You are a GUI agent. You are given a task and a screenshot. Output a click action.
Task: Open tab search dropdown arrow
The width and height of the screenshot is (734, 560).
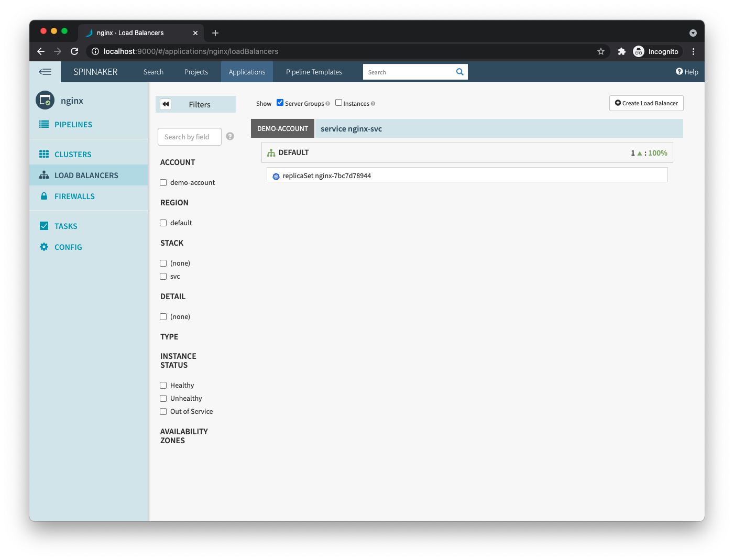coord(693,33)
